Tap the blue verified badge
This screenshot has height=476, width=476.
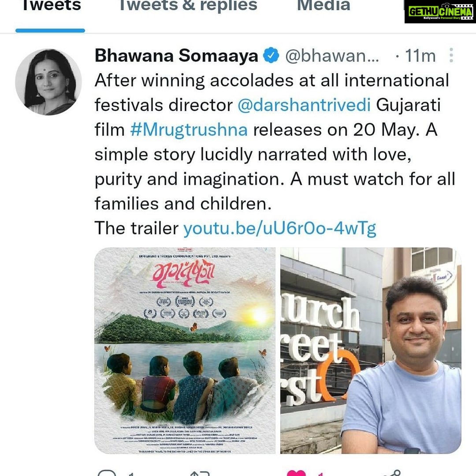pos(271,56)
